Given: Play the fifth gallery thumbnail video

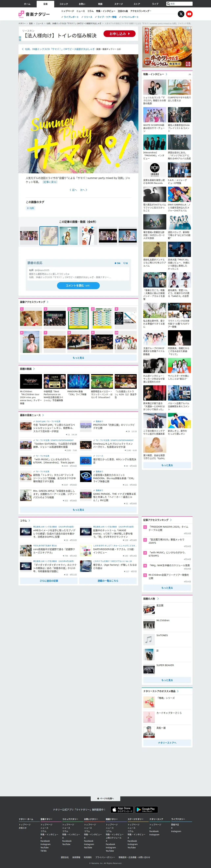Looking at the screenshot, I should click(x=108, y=236).
